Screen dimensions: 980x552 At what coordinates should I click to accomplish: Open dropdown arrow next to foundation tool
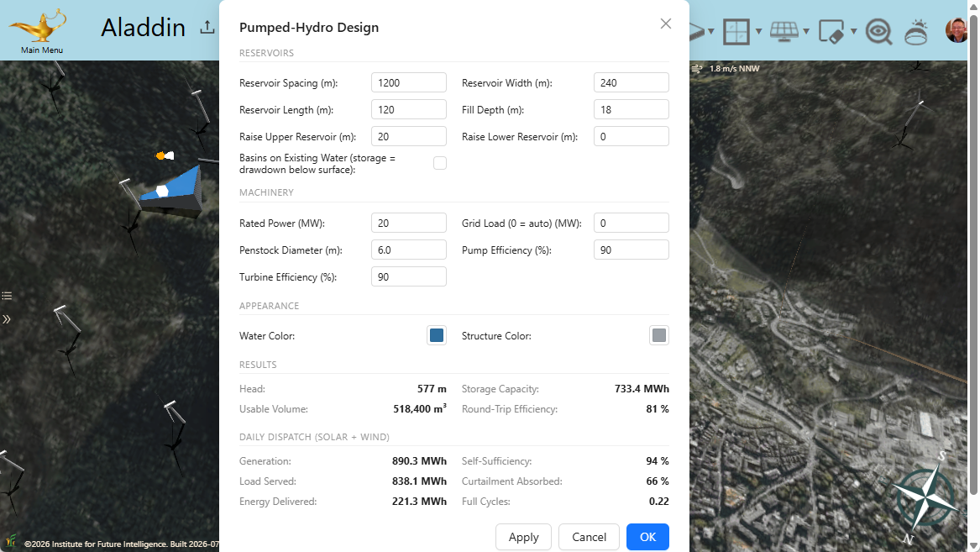coord(711,31)
